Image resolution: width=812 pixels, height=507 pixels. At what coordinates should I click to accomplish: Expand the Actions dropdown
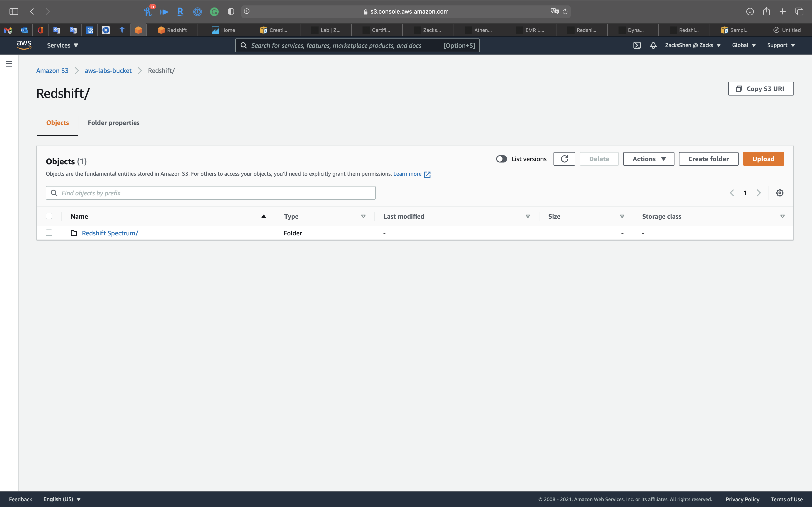pyautogui.click(x=649, y=159)
